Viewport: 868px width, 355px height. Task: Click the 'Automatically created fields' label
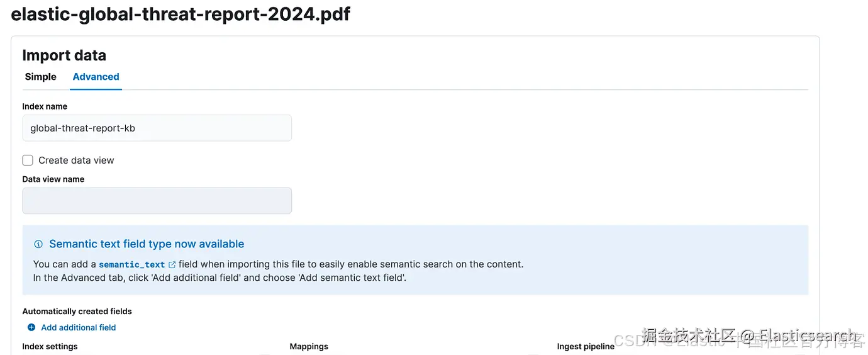click(x=77, y=312)
